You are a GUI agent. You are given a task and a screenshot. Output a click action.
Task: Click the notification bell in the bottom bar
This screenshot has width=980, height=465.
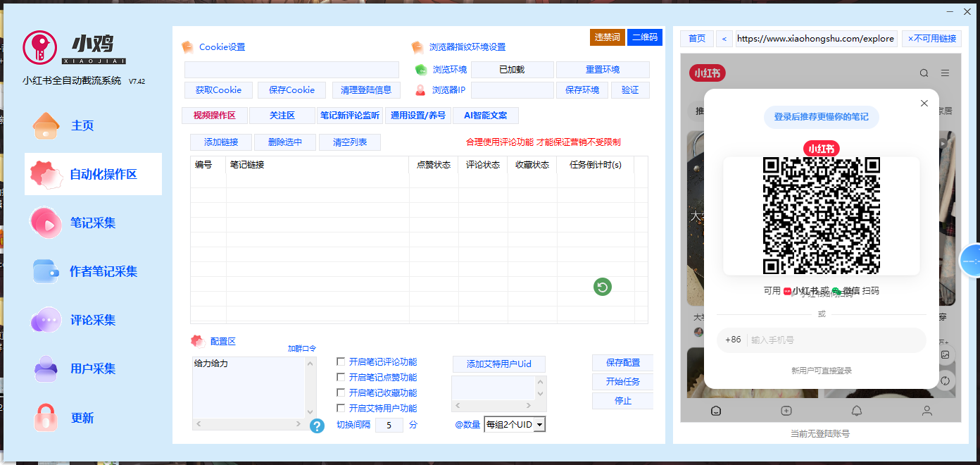(x=857, y=411)
